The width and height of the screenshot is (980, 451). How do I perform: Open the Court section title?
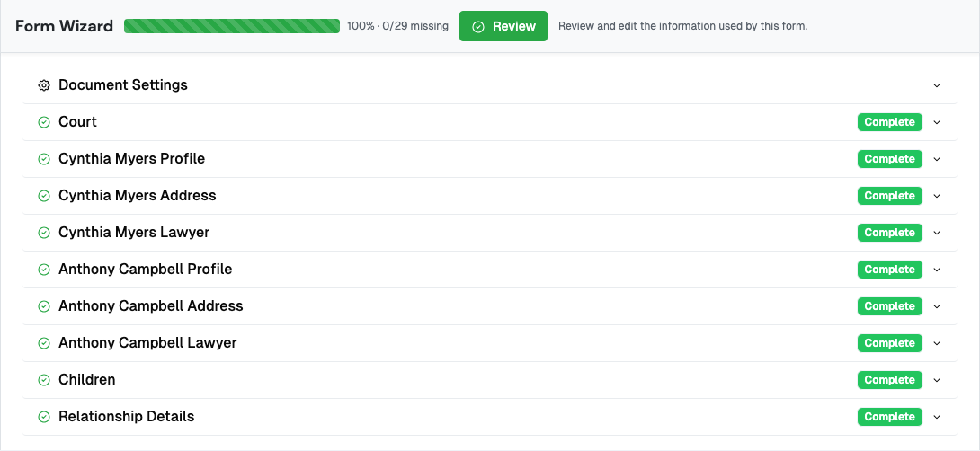tap(77, 122)
